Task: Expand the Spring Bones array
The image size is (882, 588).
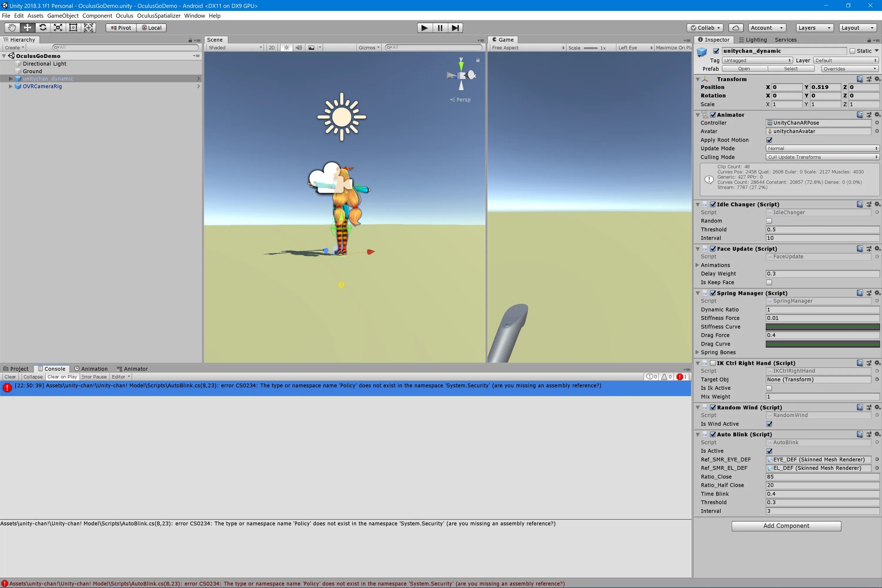Action: pyautogui.click(x=697, y=352)
